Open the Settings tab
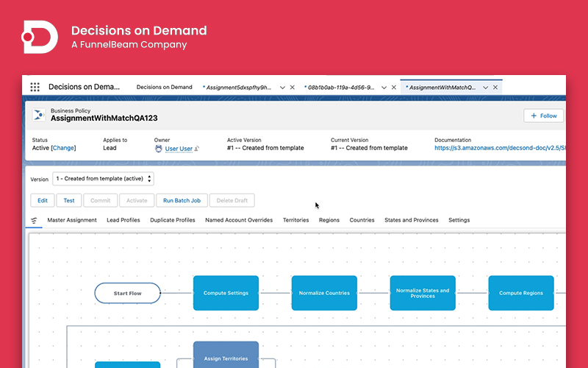Image resolution: width=588 pixels, height=368 pixels. (459, 220)
